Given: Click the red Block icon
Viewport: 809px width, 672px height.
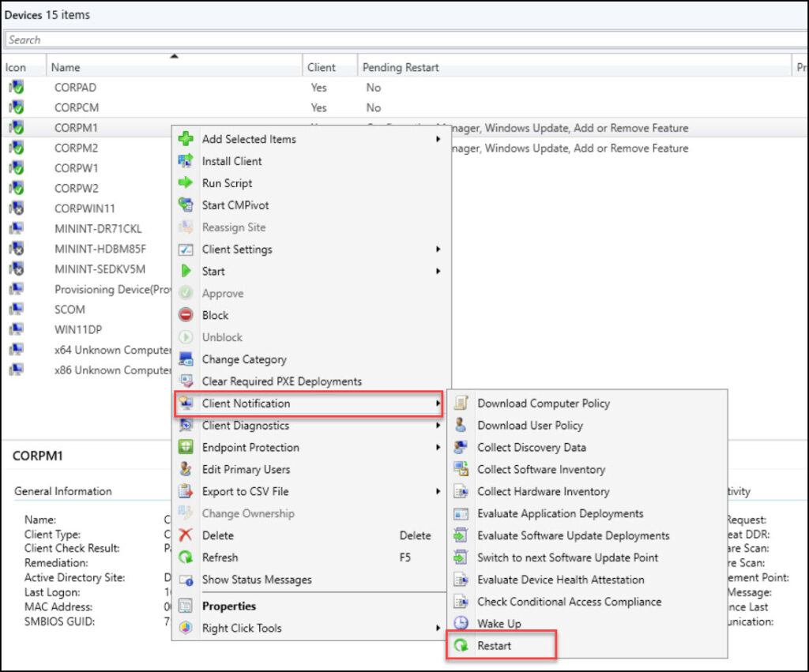Looking at the screenshot, I should click(186, 314).
